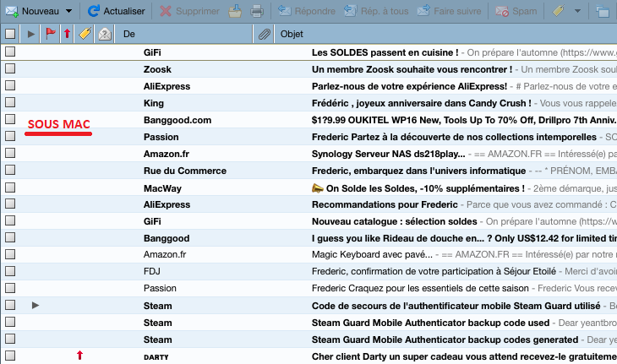Sort by the red priority arrow column
Viewport: 617px width, 364px height.
tap(67, 34)
